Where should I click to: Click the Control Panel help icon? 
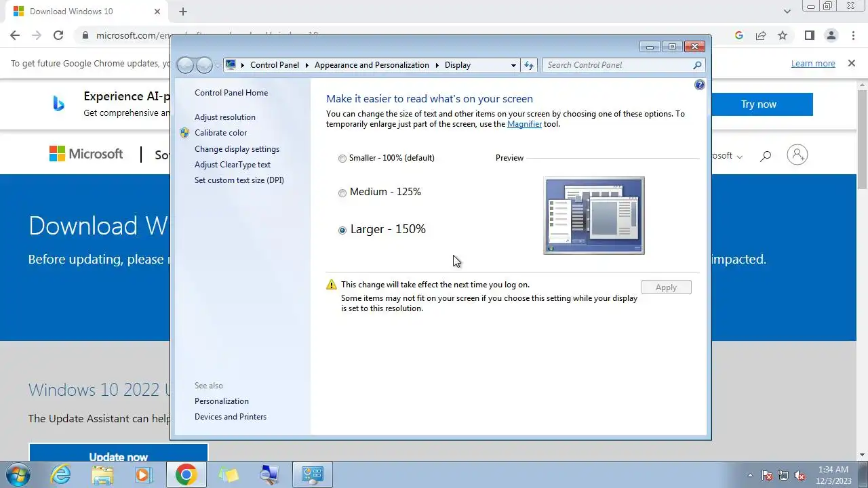(x=700, y=85)
